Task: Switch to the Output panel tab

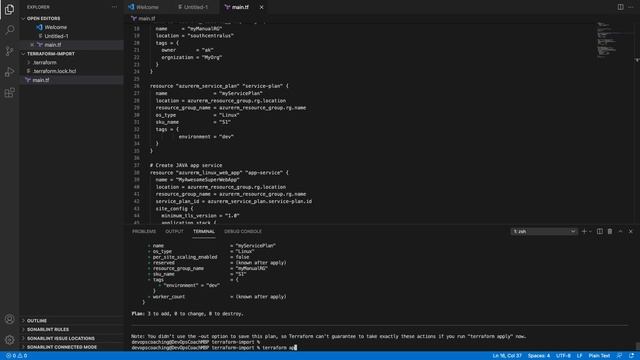Action: (x=174, y=231)
